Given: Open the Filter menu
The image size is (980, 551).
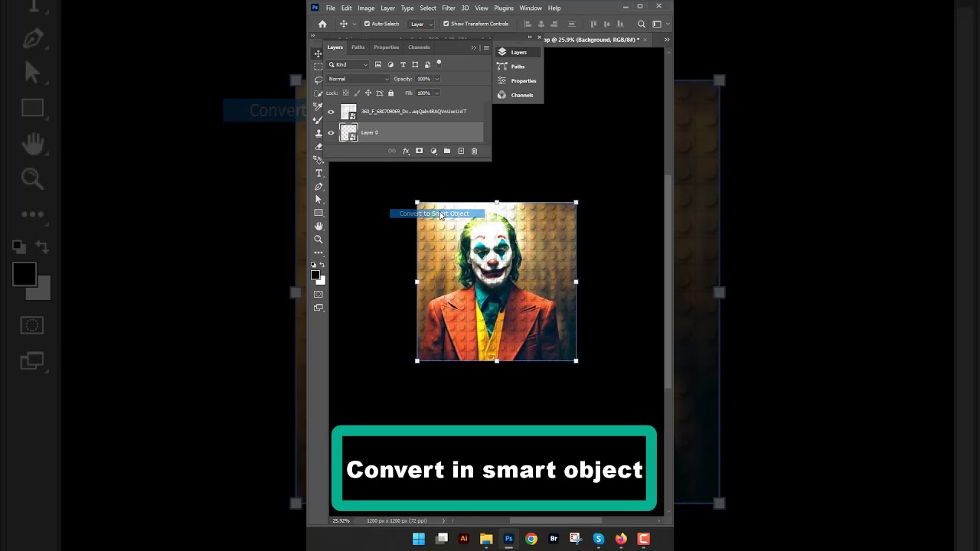Looking at the screenshot, I should (x=449, y=8).
